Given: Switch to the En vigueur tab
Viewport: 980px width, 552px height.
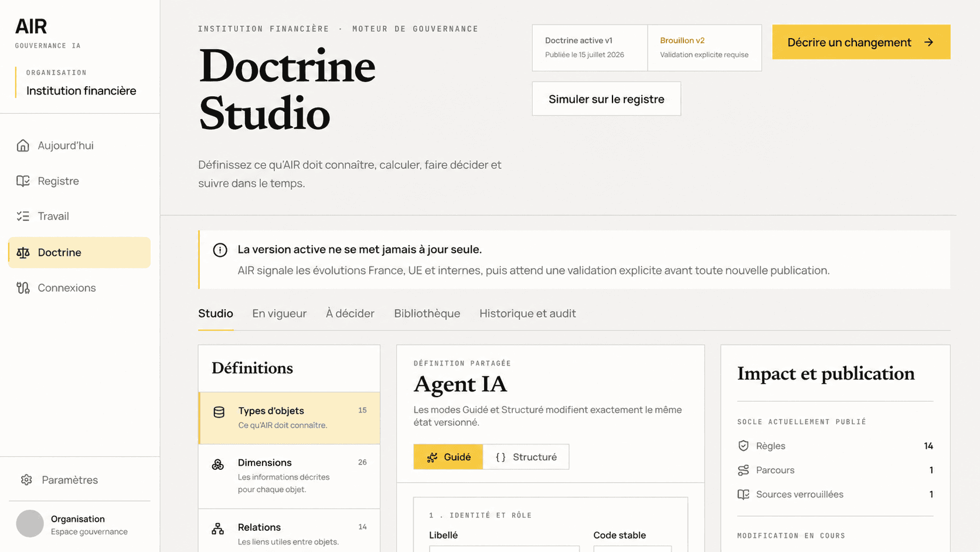Looking at the screenshot, I should (280, 314).
